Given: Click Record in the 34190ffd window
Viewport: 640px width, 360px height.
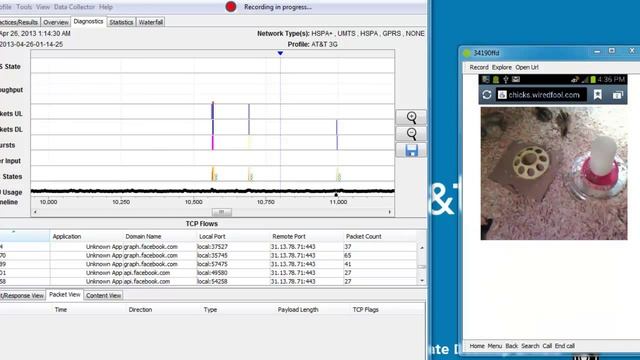Looking at the screenshot, I should tap(479, 67).
